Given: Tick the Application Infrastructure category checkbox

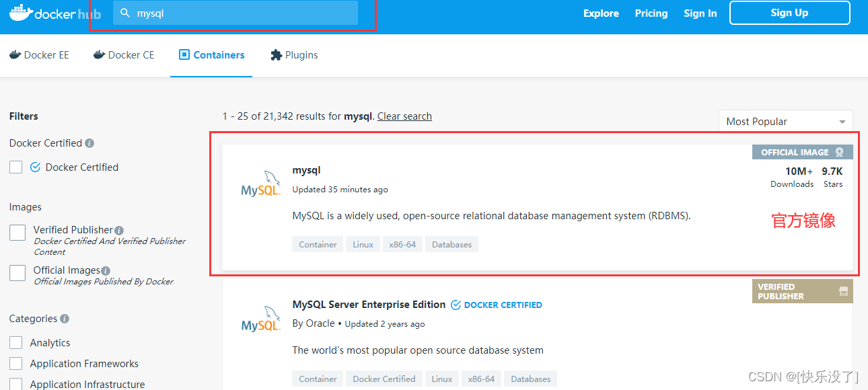Looking at the screenshot, I should 16,385.
